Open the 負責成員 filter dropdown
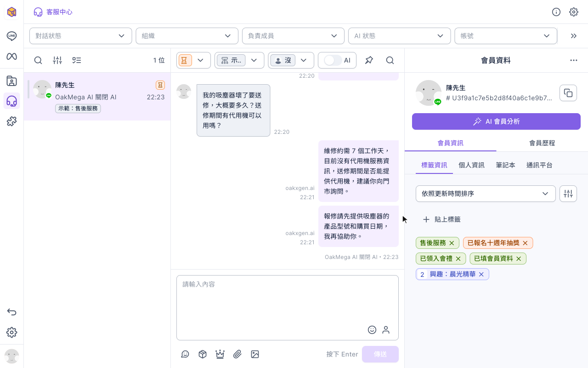This screenshot has width=588, height=368. (x=293, y=36)
